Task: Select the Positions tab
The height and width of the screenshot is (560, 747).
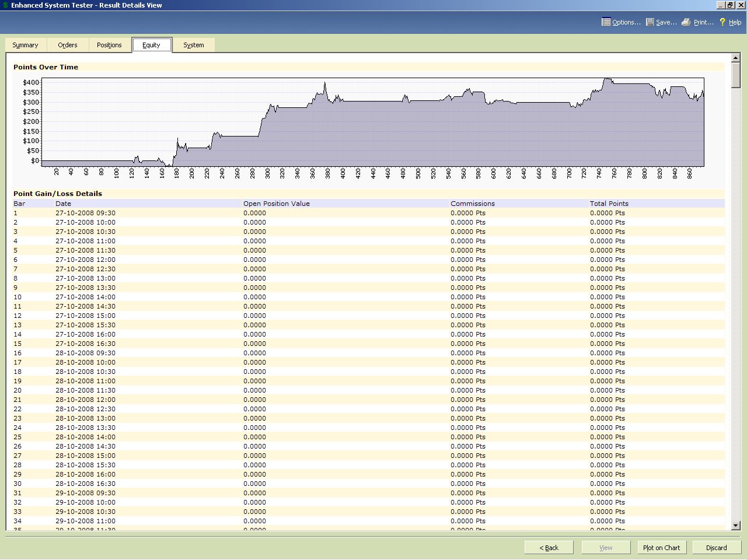Action: tap(109, 45)
